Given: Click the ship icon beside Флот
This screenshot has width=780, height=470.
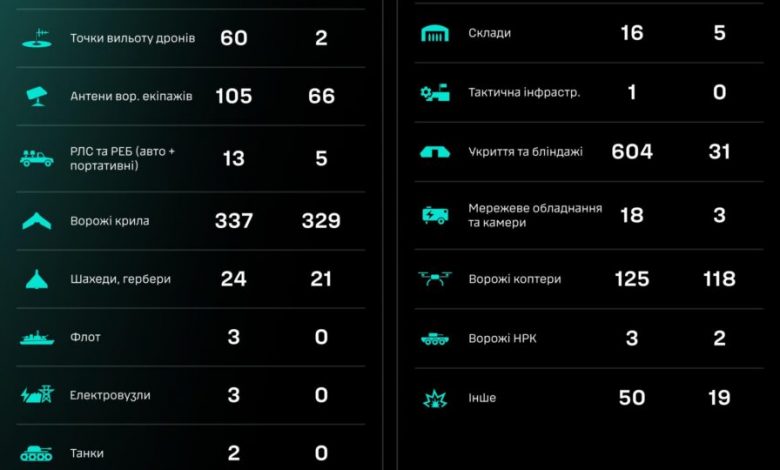Looking at the screenshot, I should [37, 337].
